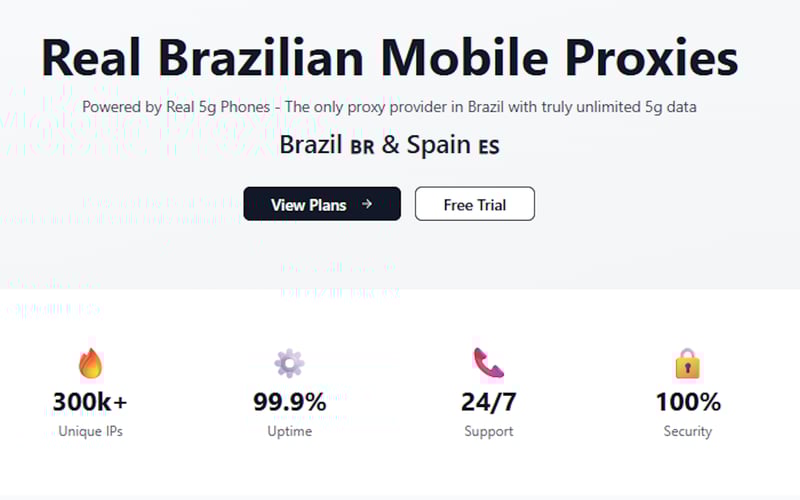The height and width of the screenshot is (500, 800).
Task: Click the 100% statistic
Action: pyautogui.click(x=688, y=402)
